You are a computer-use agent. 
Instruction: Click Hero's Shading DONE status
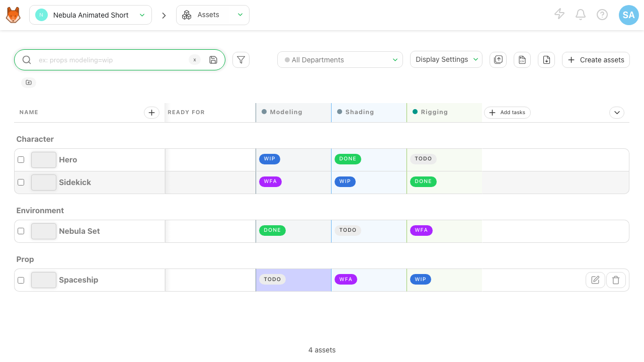348,159
